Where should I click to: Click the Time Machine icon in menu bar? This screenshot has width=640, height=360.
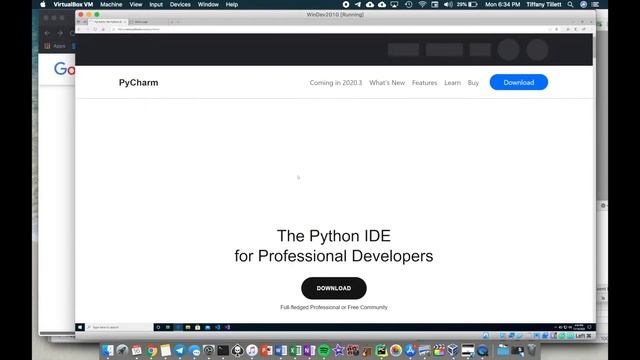tap(409, 4)
